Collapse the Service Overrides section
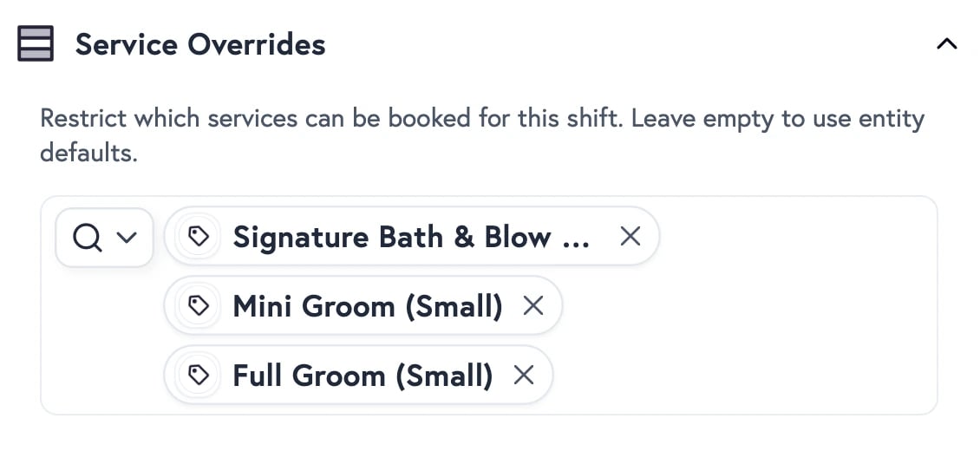 click(947, 43)
